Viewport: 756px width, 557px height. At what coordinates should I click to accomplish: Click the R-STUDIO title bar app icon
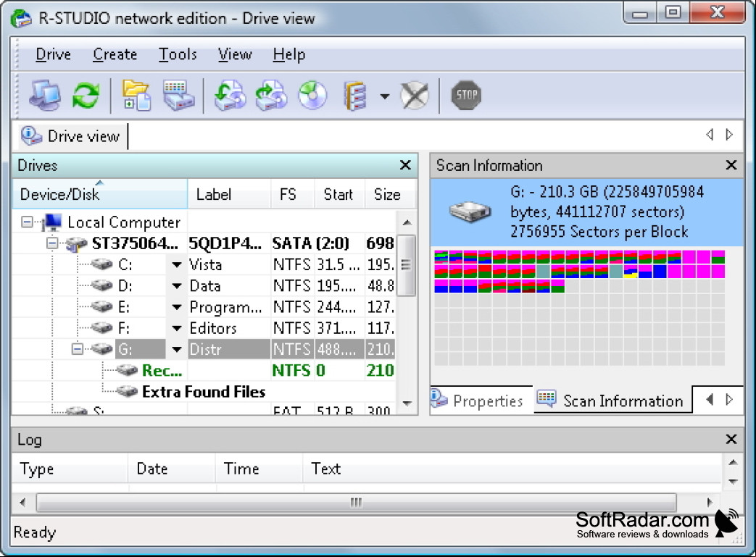click(21, 18)
